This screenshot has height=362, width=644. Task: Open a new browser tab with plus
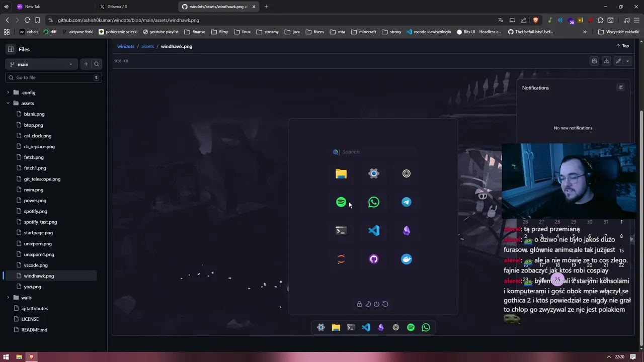[266, 7]
